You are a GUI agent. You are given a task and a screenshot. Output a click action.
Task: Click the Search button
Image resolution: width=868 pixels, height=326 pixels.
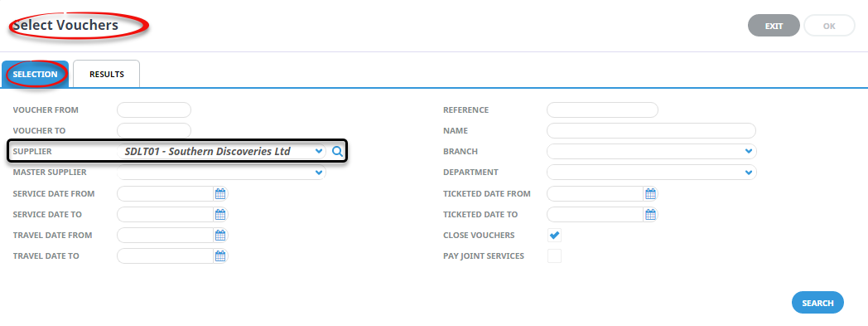pos(817,303)
